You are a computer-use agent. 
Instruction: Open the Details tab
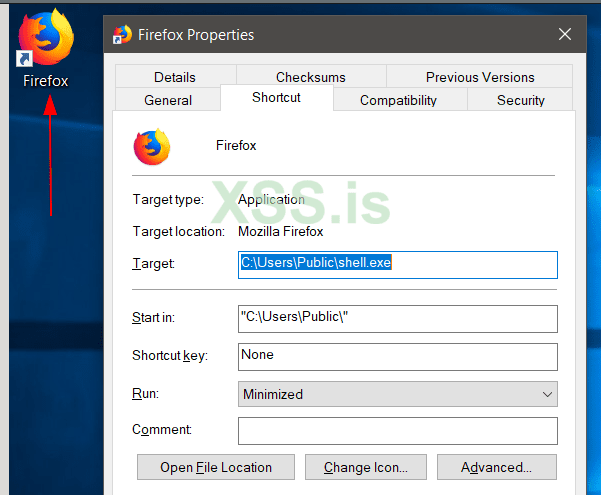click(x=175, y=77)
